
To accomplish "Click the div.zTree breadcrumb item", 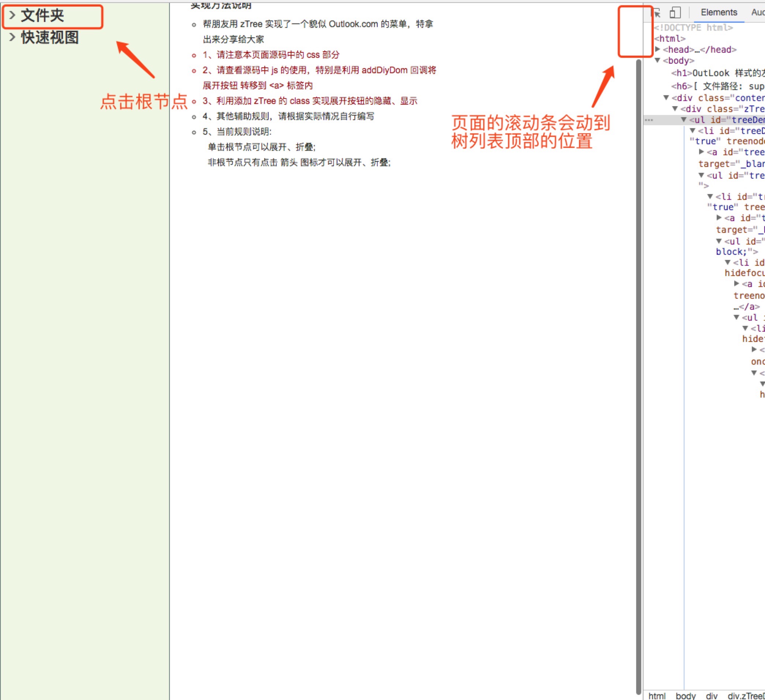I will click(746, 696).
